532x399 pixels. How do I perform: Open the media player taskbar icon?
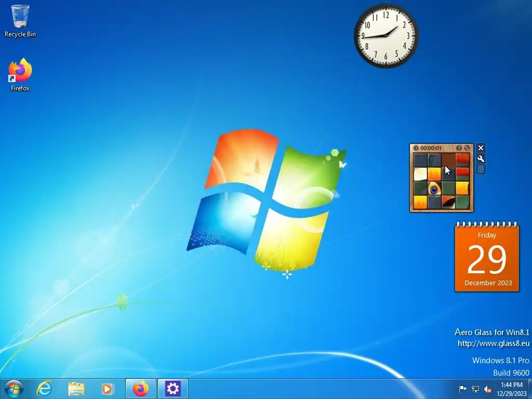(108, 389)
